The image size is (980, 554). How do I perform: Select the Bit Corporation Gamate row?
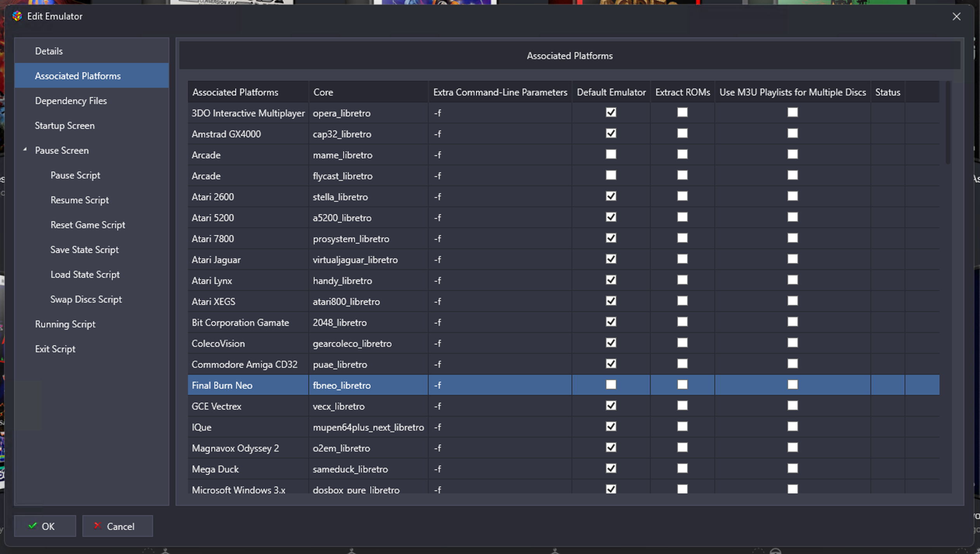pos(563,322)
